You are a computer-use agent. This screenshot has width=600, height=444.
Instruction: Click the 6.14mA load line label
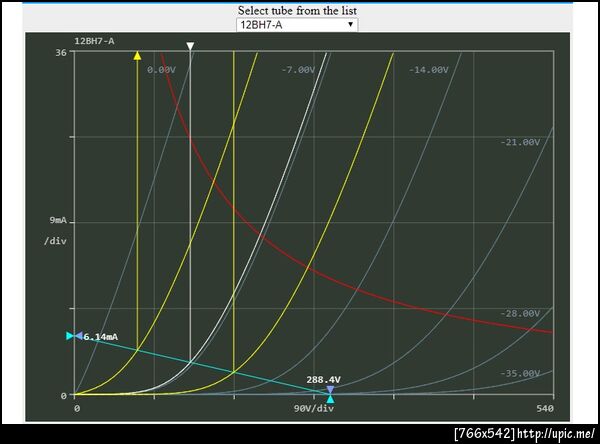tap(101, 337)
